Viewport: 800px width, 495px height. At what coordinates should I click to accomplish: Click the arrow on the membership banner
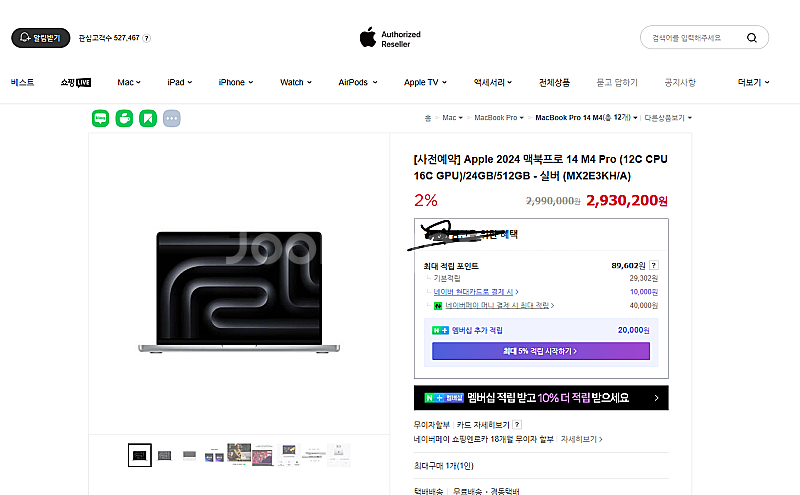click(x=657, y=398)
